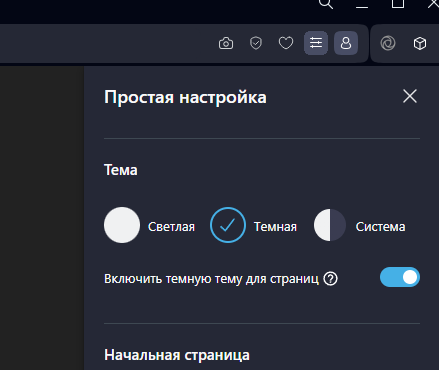Image resolution: width=439 pixels, height=370 pixels.
Task: Open the Aria AI swirl icon
Action: [388, 43]
